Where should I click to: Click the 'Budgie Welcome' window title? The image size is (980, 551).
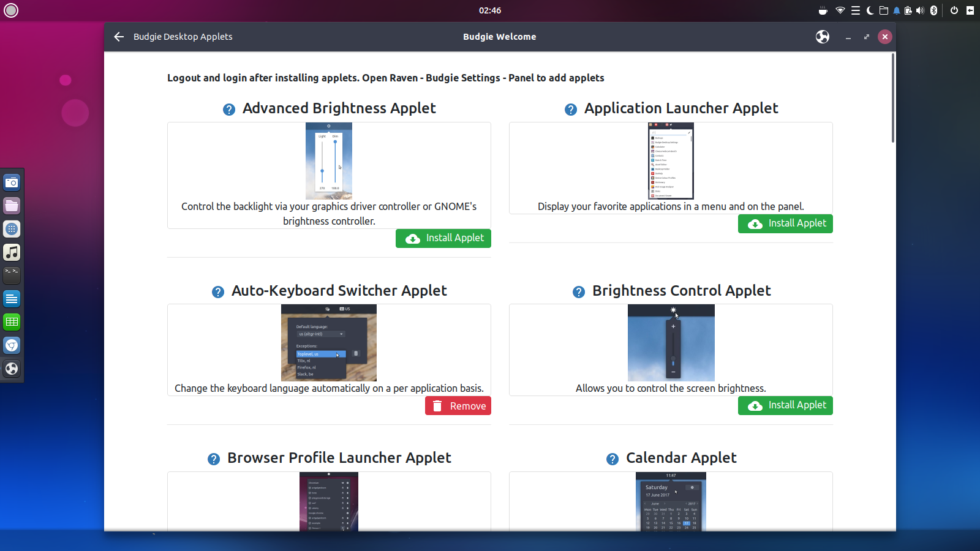click(x=500, y=37)
